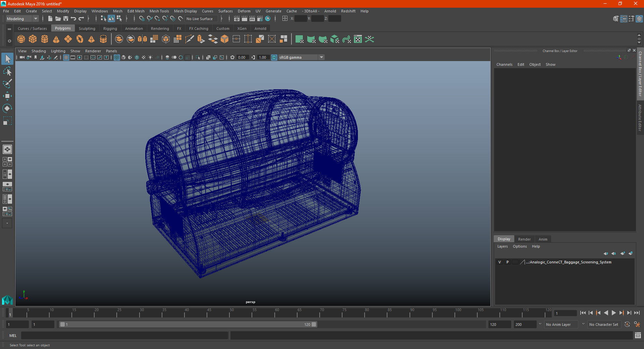This screenshot has width=644, height=349.
Task: Click the New Scene icon
Action: 50,19
